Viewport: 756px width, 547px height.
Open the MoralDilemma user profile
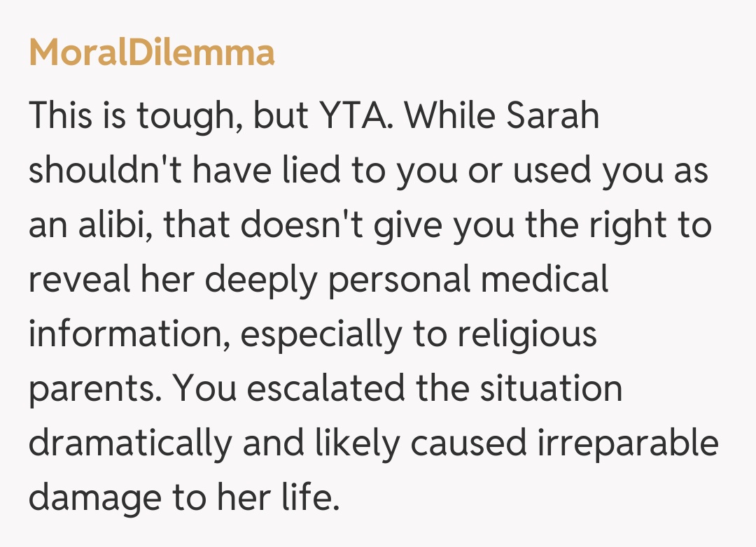click(x=151, y=53)
